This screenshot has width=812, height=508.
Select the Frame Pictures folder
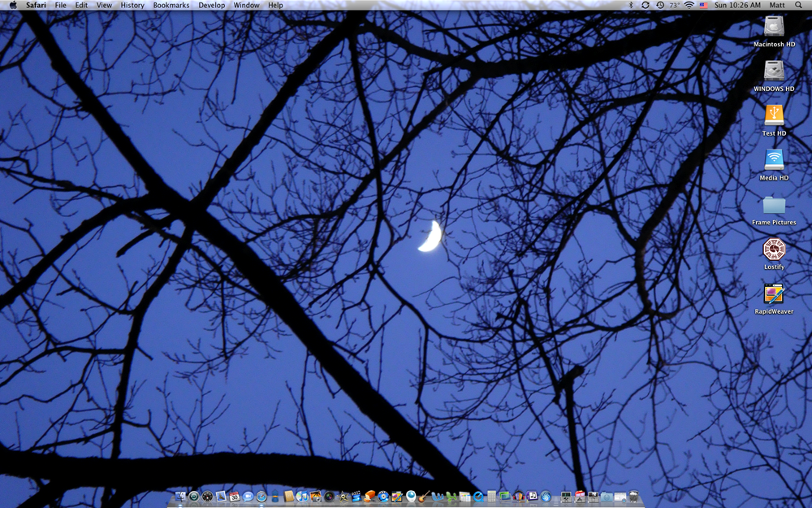click(x=774, y=206)
